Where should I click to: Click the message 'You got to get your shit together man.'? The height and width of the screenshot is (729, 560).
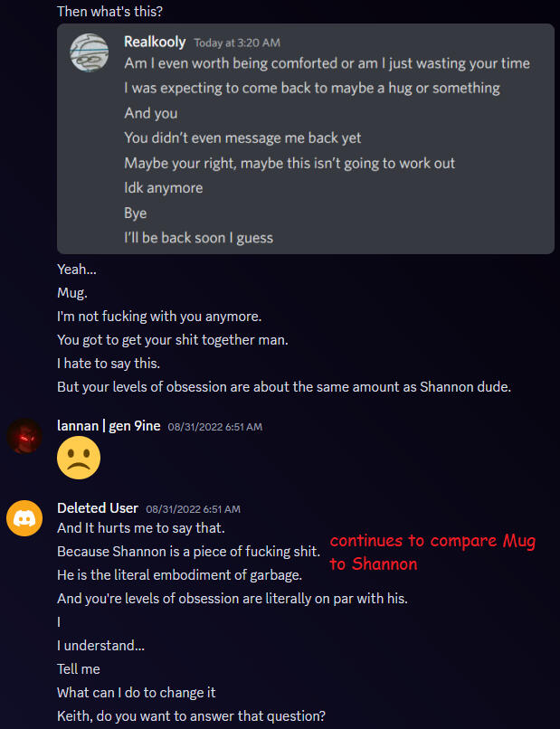(x=173, y=340)
